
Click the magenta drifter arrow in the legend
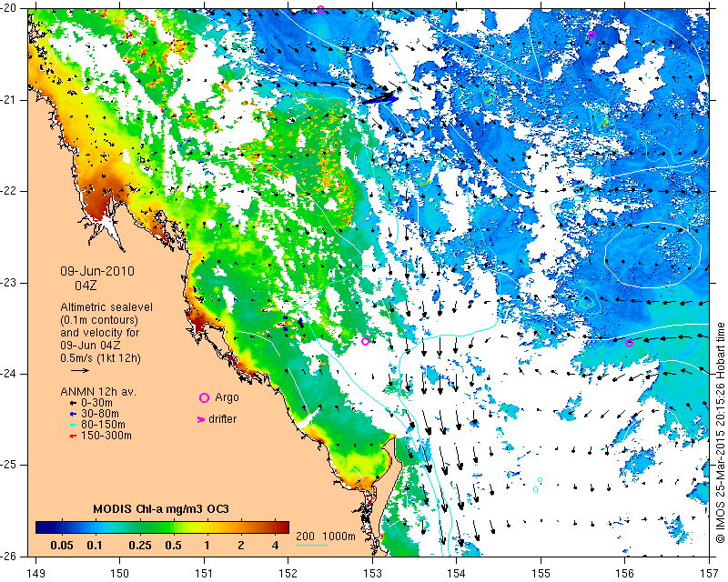coord(201,419)
